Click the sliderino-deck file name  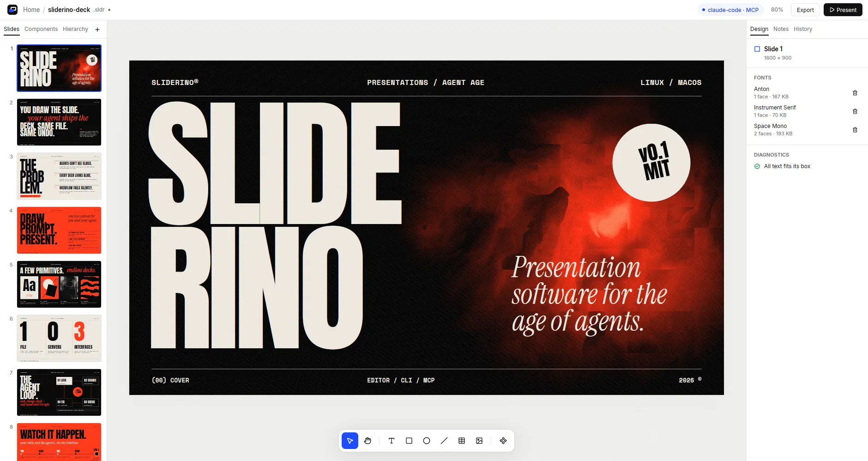[69, 10]
